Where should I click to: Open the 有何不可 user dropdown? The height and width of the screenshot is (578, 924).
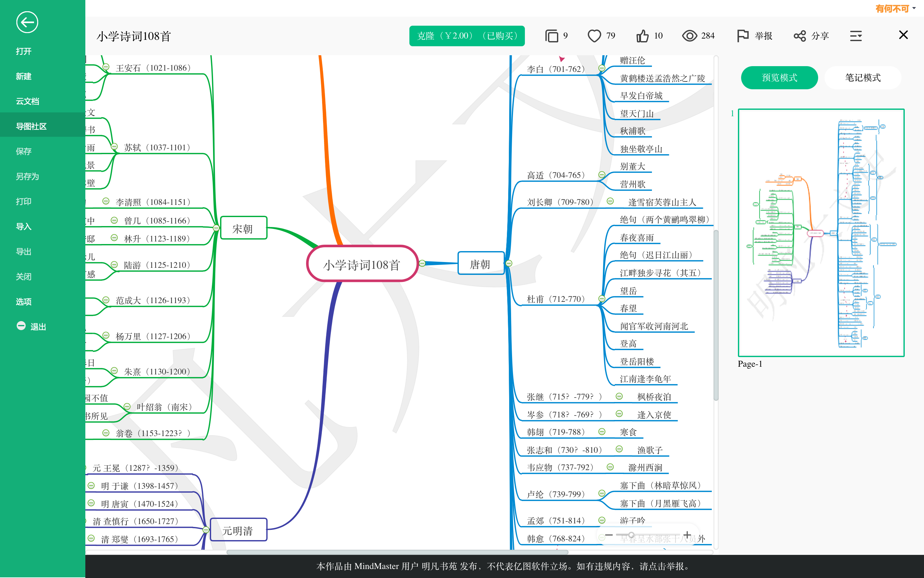coord(895,8)
